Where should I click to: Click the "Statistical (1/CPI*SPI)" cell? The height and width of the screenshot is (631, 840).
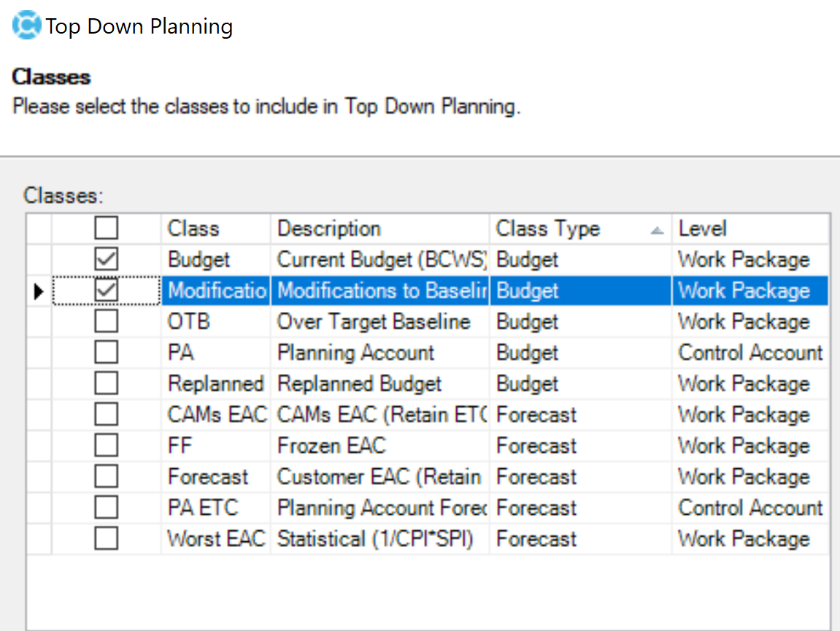pos(379,539)
